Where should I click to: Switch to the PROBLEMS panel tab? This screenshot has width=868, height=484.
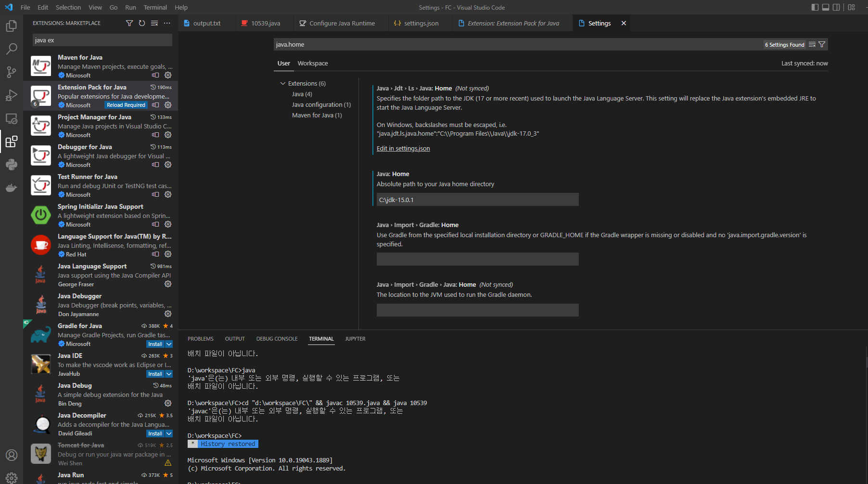[201, 339]
